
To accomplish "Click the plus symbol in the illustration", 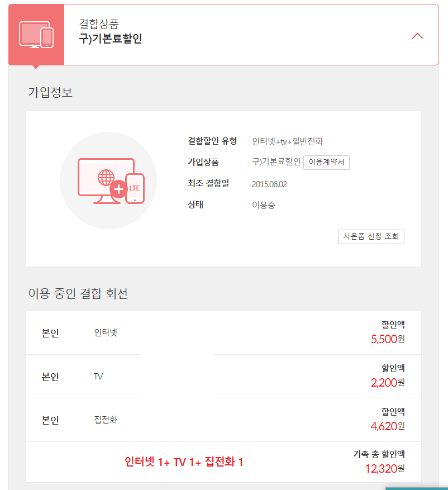I will 118,189.
